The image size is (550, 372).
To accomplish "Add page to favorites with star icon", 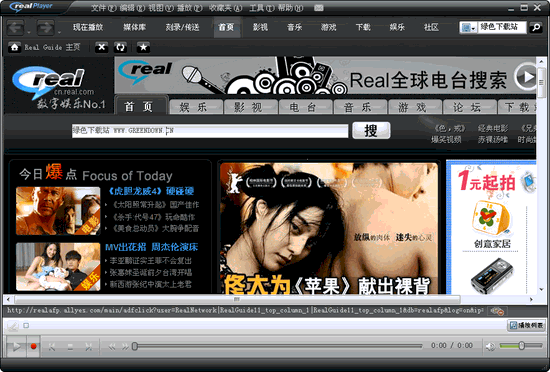I will click(x=143, y=47).
